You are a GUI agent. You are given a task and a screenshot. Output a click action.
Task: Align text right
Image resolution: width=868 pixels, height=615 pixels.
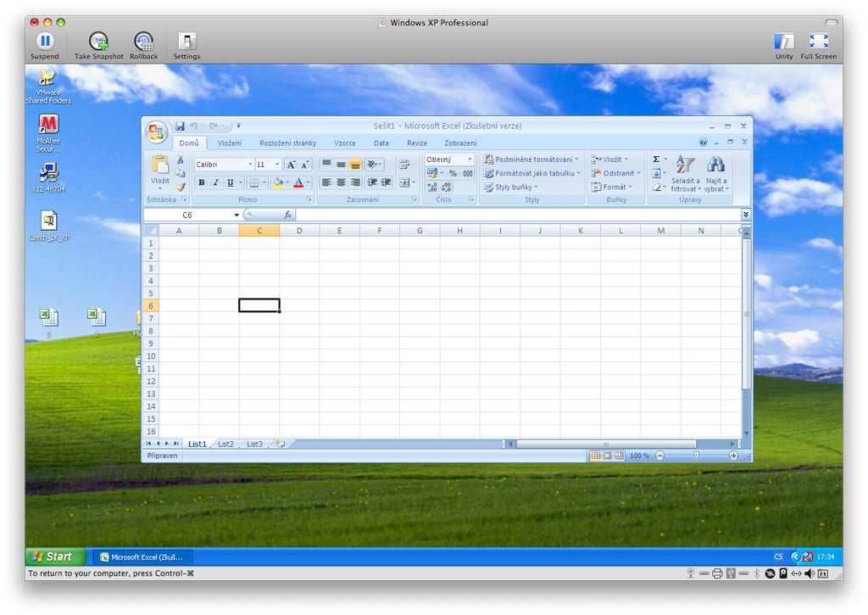pos(355,182)
